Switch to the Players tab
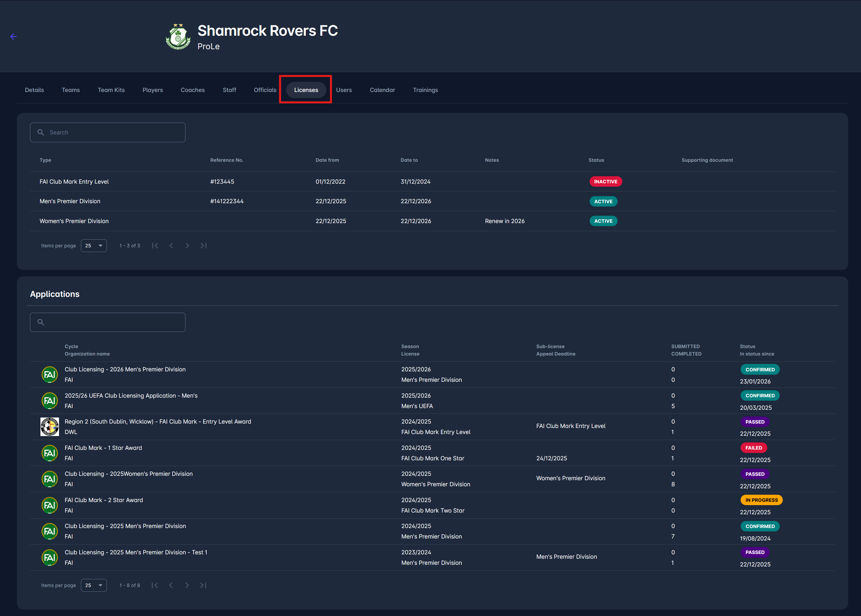The height and width of the screenshot is (616, 861). 152,90
